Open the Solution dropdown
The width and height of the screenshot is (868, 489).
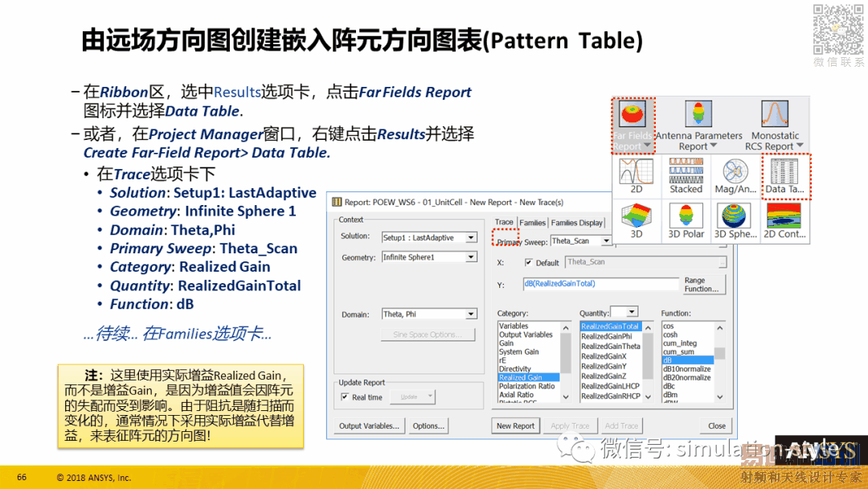click(471, 237)
